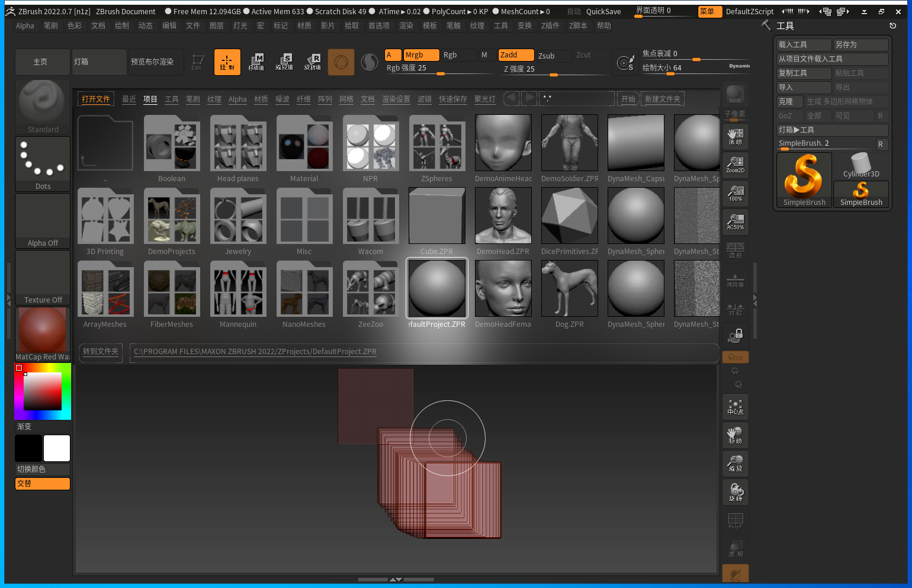This screenshot has width=912, height=588.
Task: Open the MatCap Red Wax material
Action: click(x=43, y=334)
